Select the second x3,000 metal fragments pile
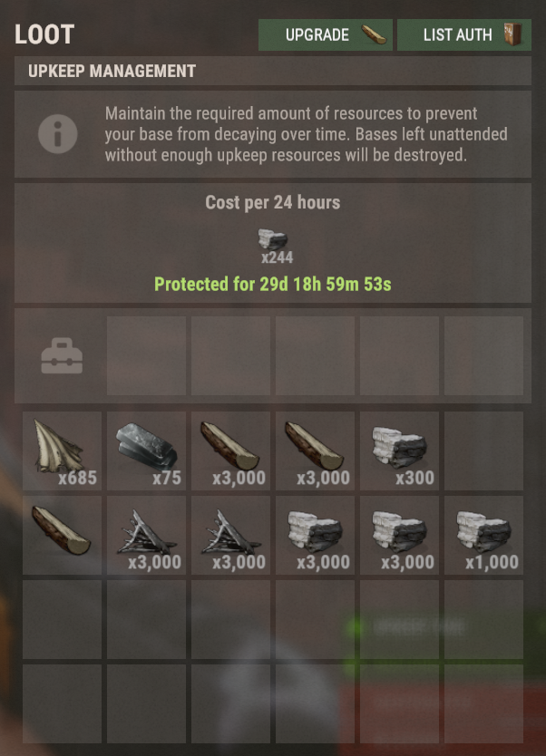The height and width of the screenshot is (756, 546). 230,535
